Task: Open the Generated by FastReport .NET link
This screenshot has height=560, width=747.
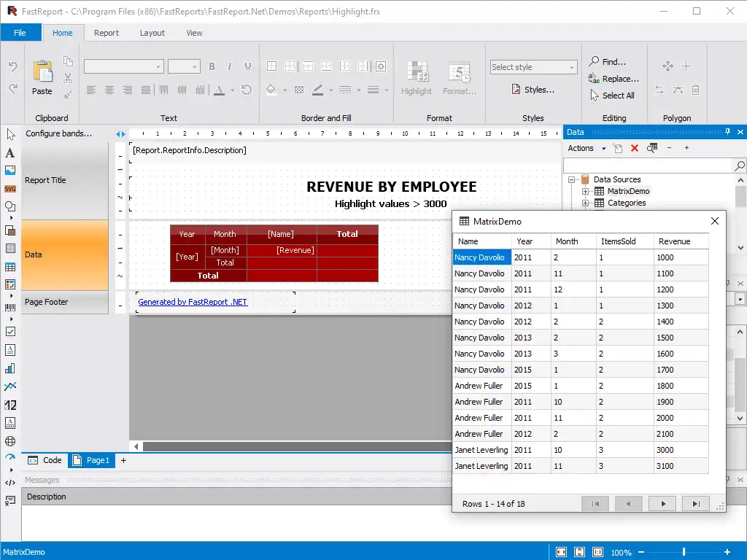Action: pyautogui.click(x=193, y=302)
